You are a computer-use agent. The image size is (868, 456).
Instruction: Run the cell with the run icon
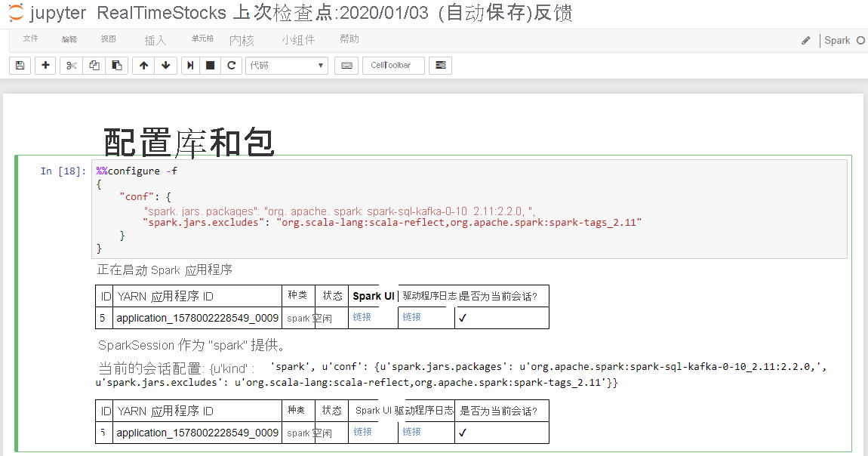click(190, 65)
